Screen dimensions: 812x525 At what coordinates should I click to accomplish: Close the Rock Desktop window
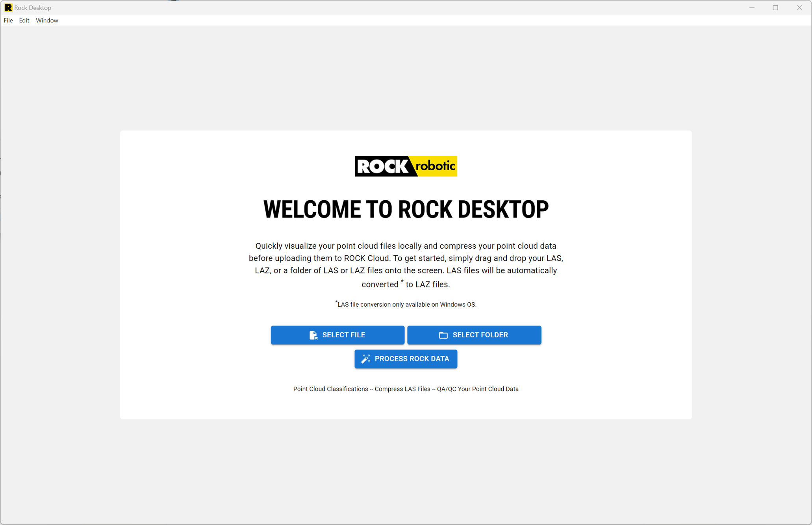pyautogui.click(x=799, y=7)
